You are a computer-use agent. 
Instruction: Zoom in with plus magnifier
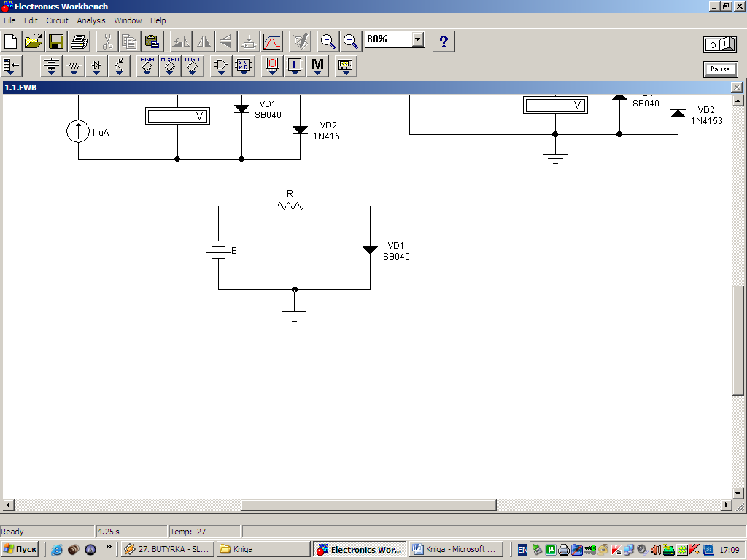click(x=351, y=42)
